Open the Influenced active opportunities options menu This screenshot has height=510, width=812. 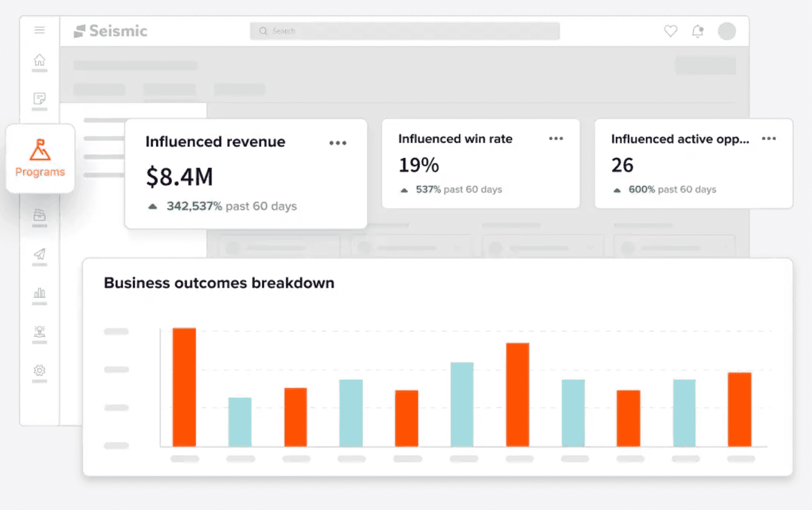[769, 139]
